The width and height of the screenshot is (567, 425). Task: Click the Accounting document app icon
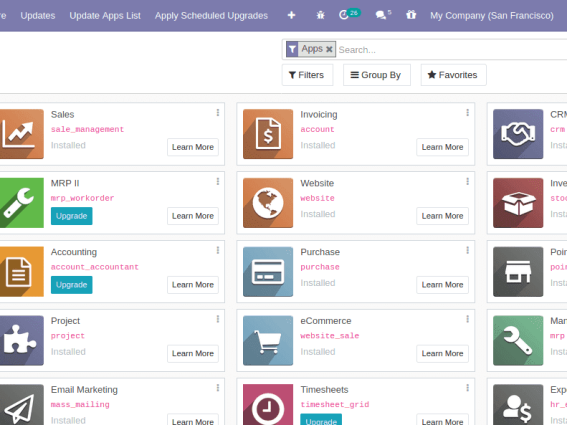tap(21, 272)
